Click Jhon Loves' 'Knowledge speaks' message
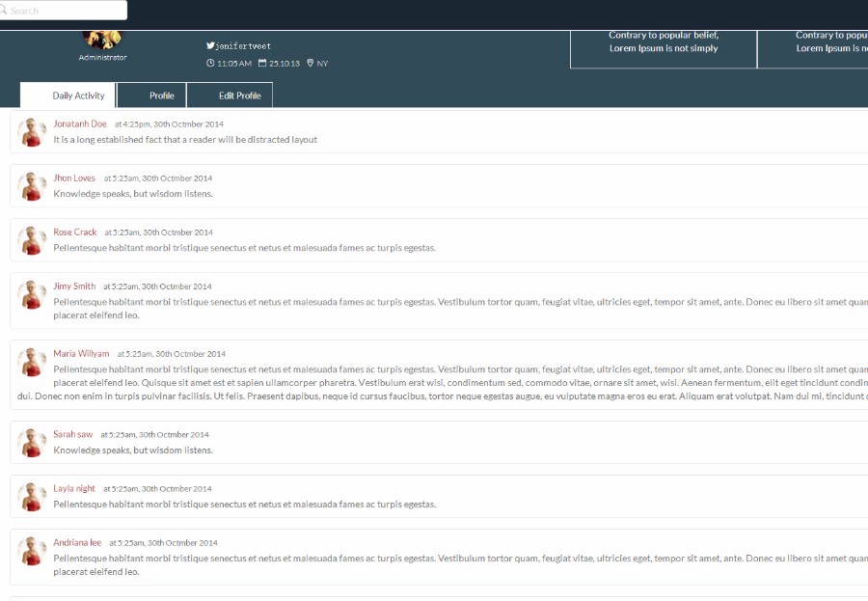868x601 pixels. [x=133, y=194]
